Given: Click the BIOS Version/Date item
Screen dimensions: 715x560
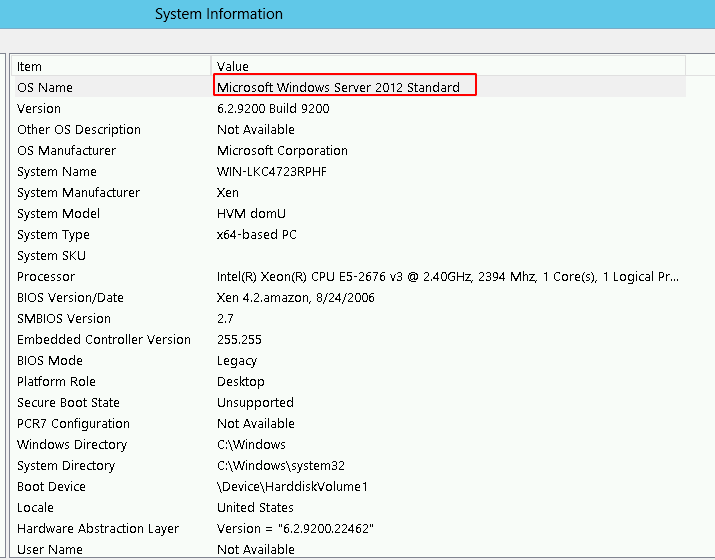Looking at the screenshot, I should (x=70, y=298).
